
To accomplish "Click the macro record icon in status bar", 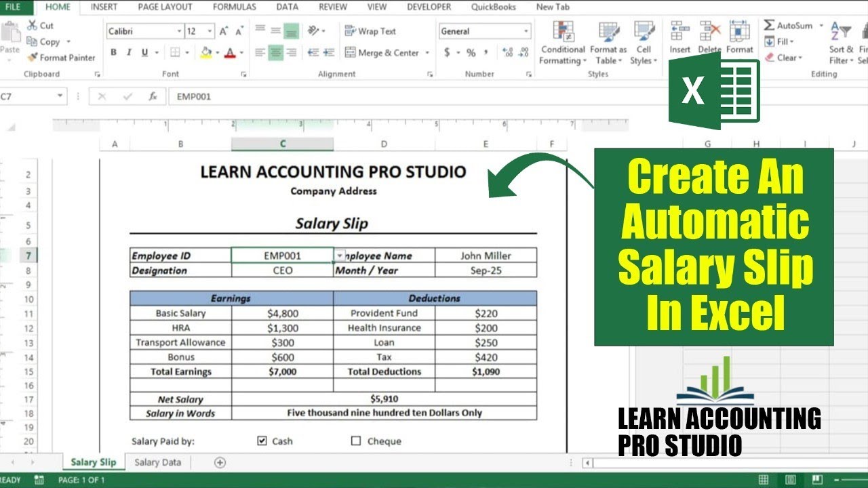I will (x=39, y=481).
